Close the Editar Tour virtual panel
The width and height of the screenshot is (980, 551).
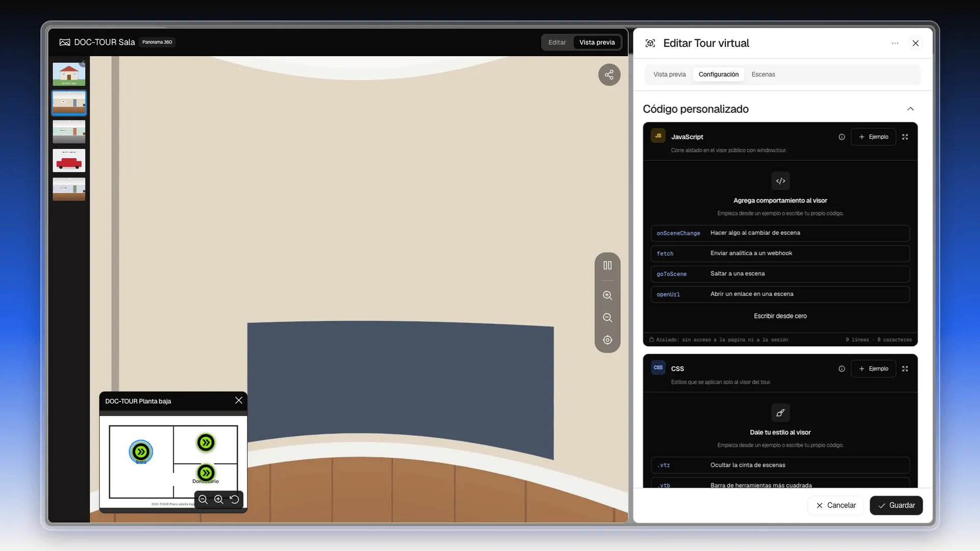point(916,43)
